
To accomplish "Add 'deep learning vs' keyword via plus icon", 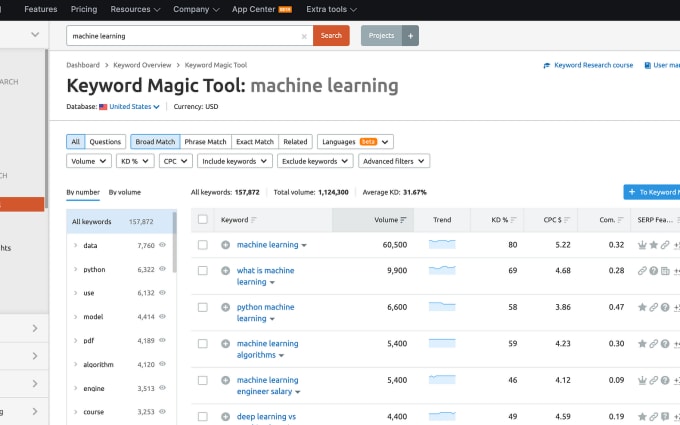I will click(226, 417).
